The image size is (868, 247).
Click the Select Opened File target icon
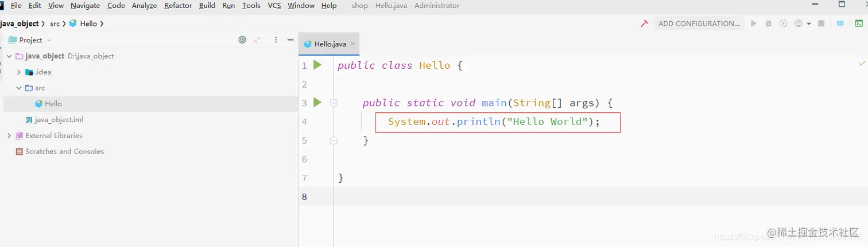242,40
